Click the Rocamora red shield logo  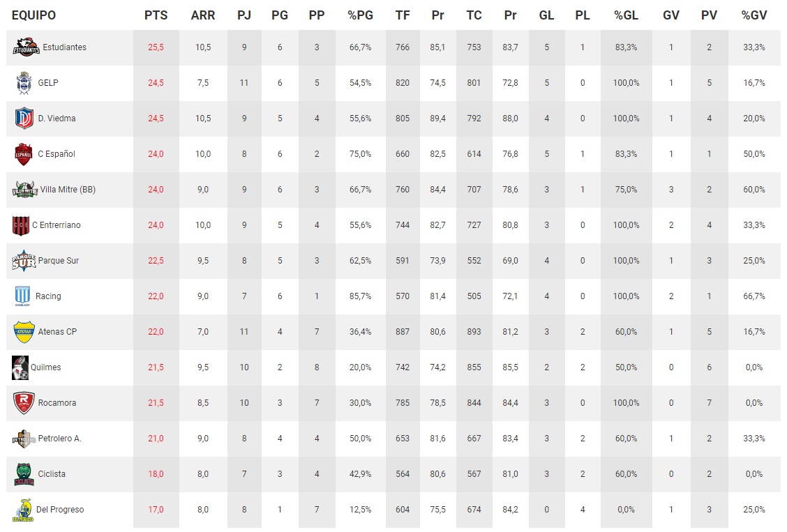click(24, 403)
